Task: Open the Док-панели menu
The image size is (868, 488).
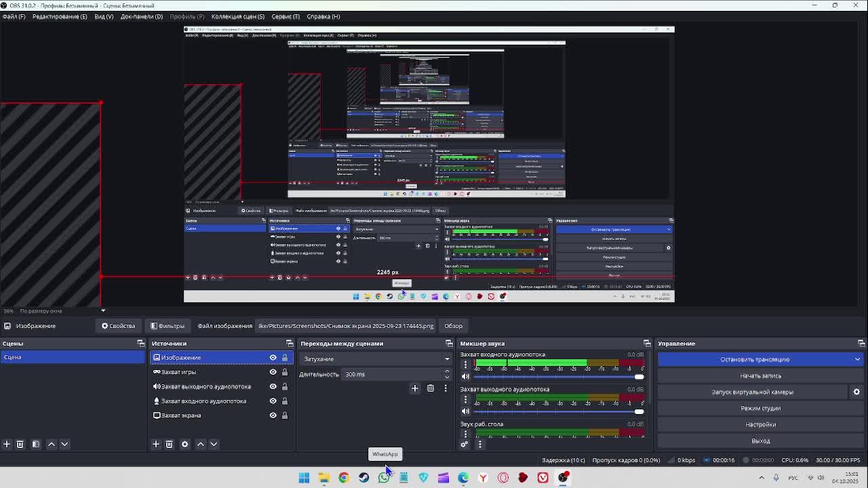Action: [142, 16]
